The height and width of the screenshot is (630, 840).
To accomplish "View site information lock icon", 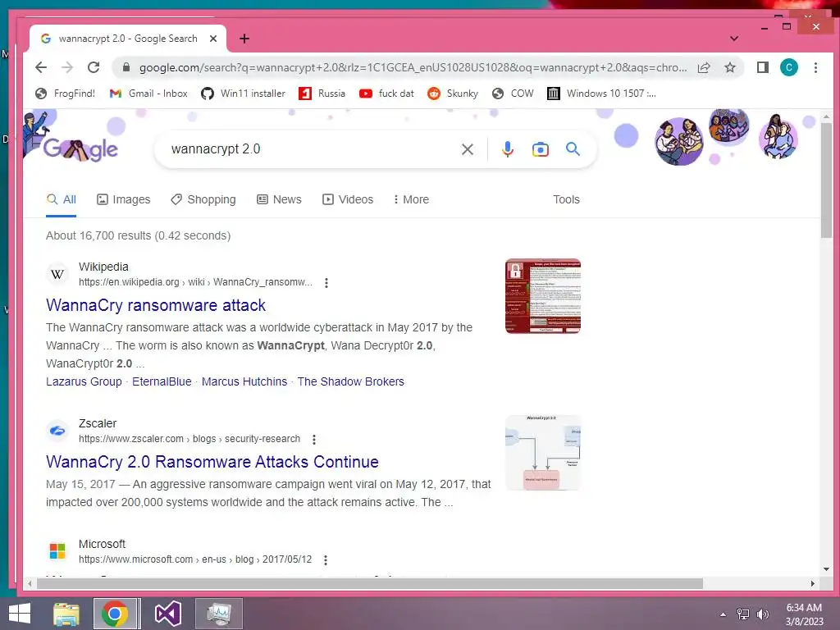I will click(x=126, y=67).
